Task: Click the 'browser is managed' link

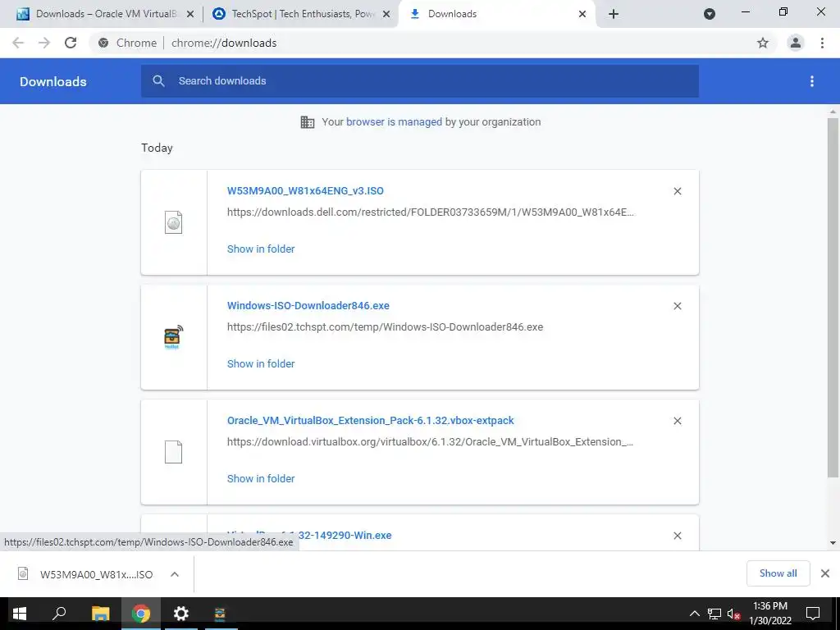Action: point(395,122)
